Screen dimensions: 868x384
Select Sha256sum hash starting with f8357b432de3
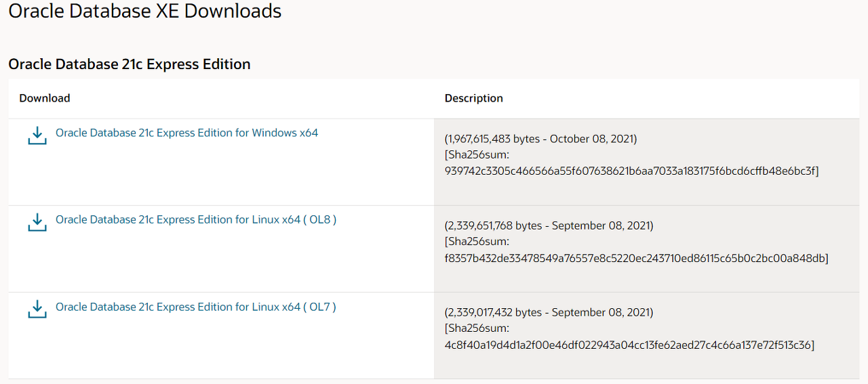coord(636,258)
